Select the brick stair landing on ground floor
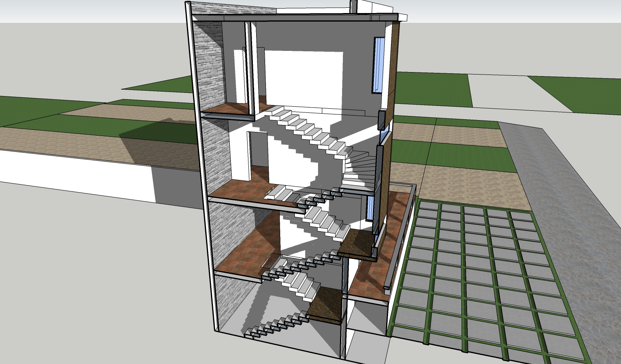621x364 pixels. pos(325,305)
